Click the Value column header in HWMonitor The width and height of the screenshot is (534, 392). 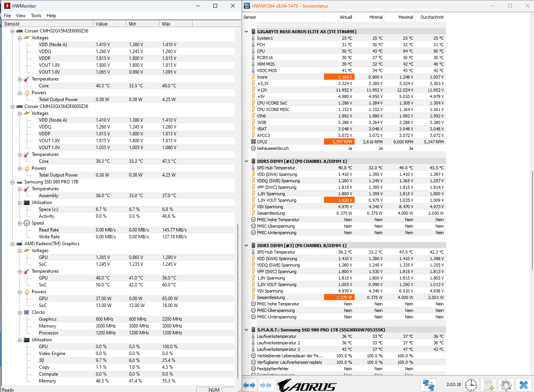coord(110,24)
